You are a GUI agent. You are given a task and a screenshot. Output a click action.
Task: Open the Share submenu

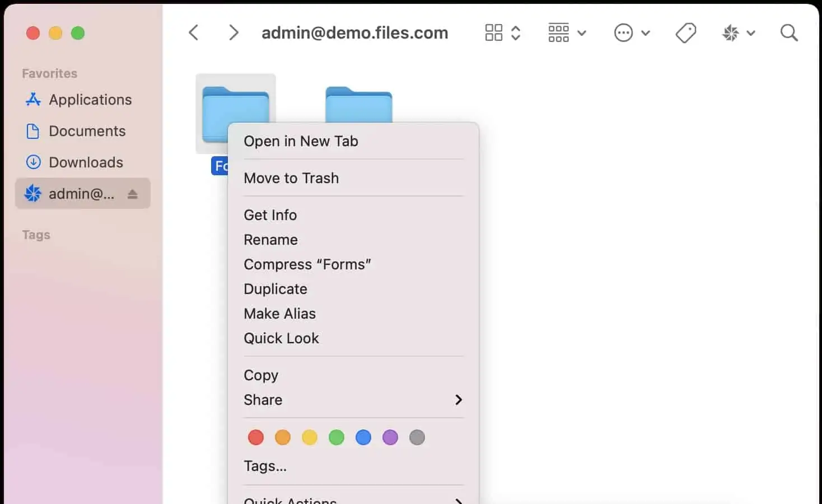pyautogui.click(x=353, y=400)
